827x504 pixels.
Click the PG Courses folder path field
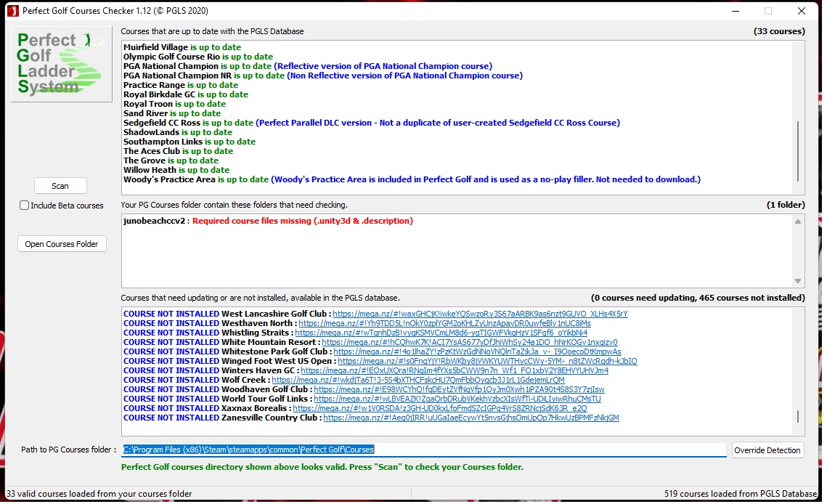click(x=424, y=450)
